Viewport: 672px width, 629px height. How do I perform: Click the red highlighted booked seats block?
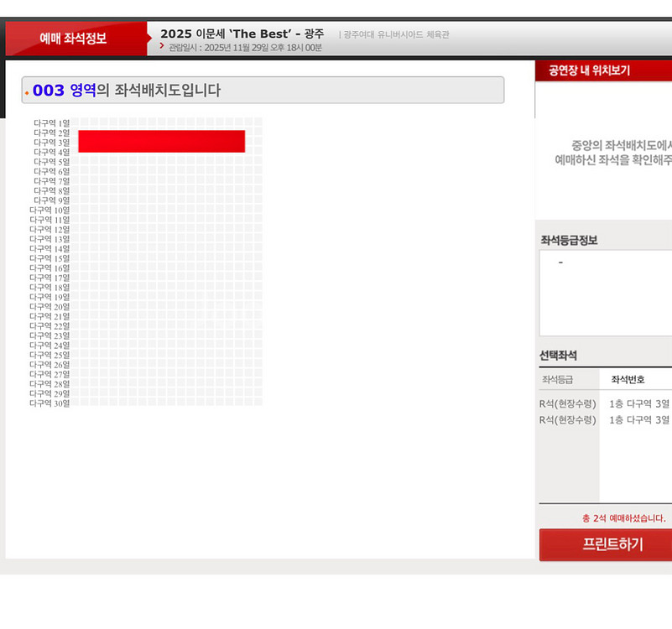161,141
